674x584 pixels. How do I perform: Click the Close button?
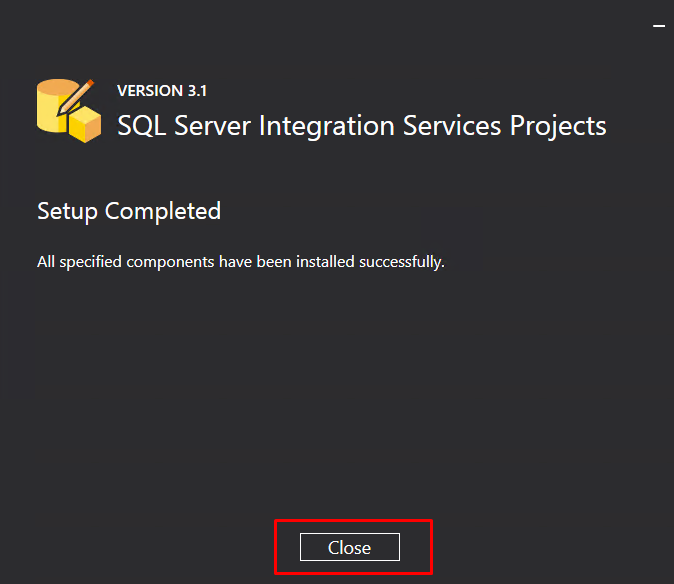pos(349,547)
